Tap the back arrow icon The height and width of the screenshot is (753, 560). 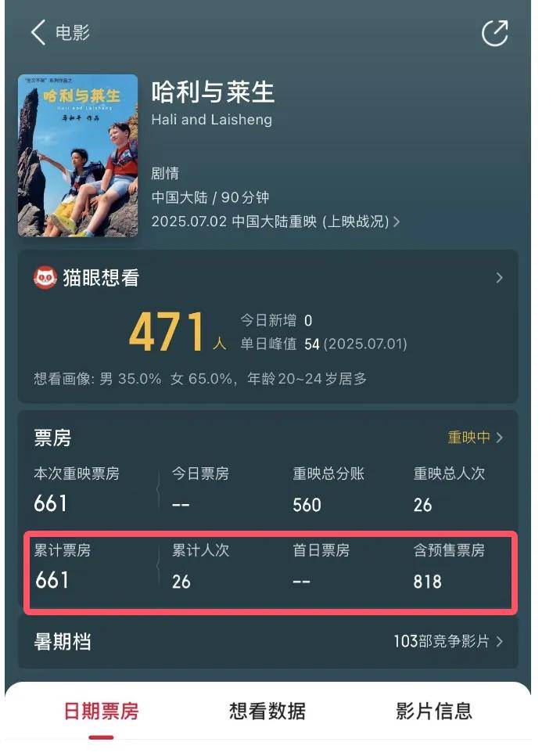point(38,33)
